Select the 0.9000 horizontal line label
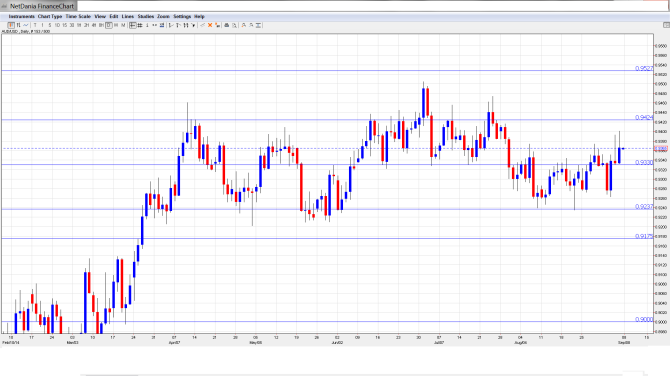 point(644,320)
